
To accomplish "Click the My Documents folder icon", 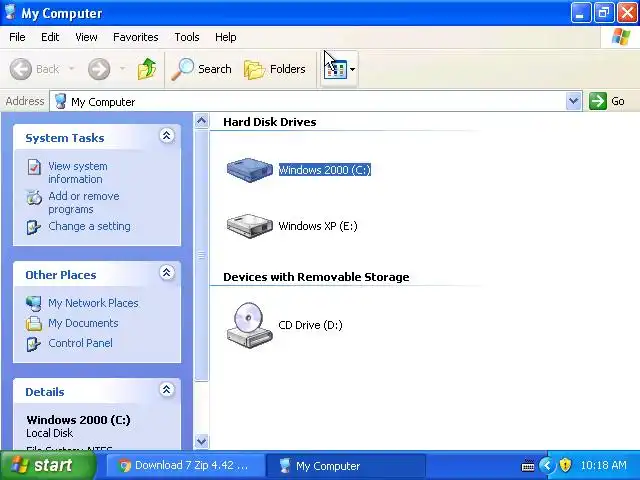I will click(x=33, y=323).
